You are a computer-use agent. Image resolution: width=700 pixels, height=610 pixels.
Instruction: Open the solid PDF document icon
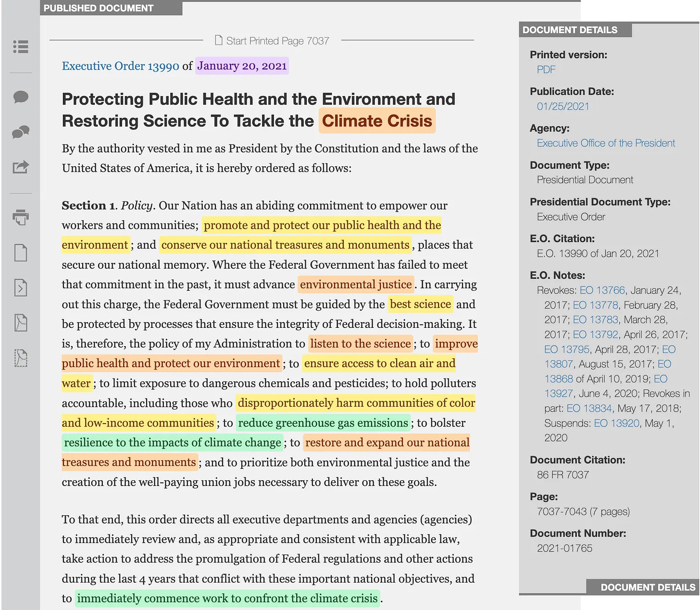21,323
